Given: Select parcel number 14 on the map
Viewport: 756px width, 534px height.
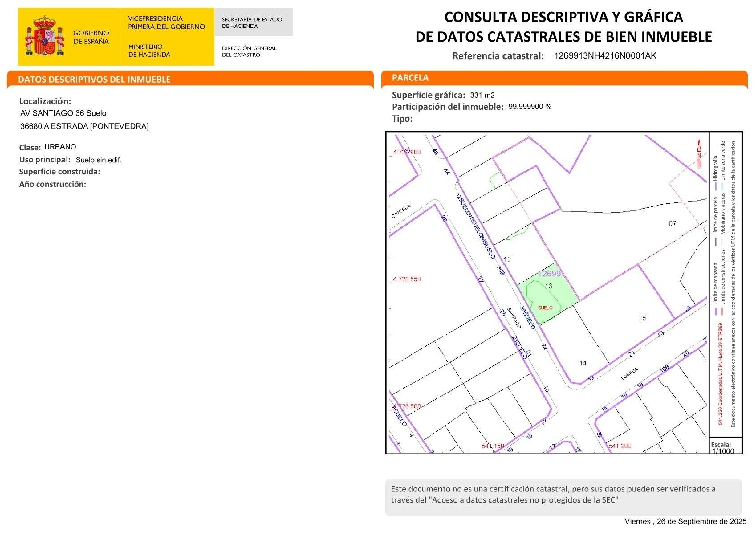Looking at the screenshot, I should pyautogui.click(x=583, y=363).
